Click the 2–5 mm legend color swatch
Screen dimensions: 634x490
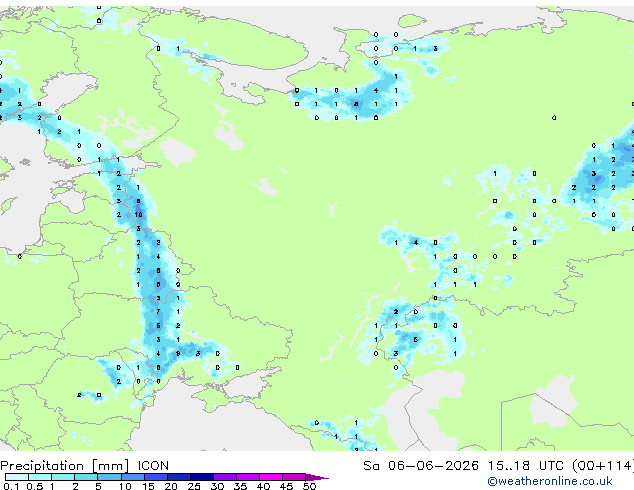[x=86, y=477]
